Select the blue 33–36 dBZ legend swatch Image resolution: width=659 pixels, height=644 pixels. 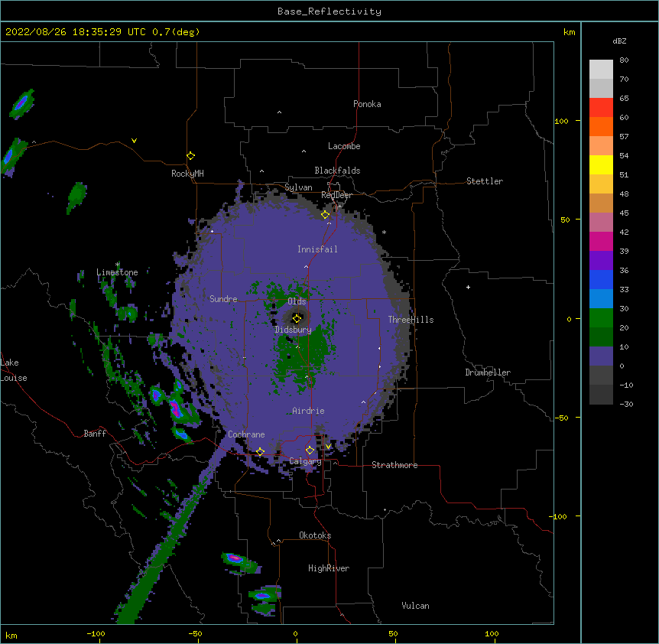(x=601, y=279)
